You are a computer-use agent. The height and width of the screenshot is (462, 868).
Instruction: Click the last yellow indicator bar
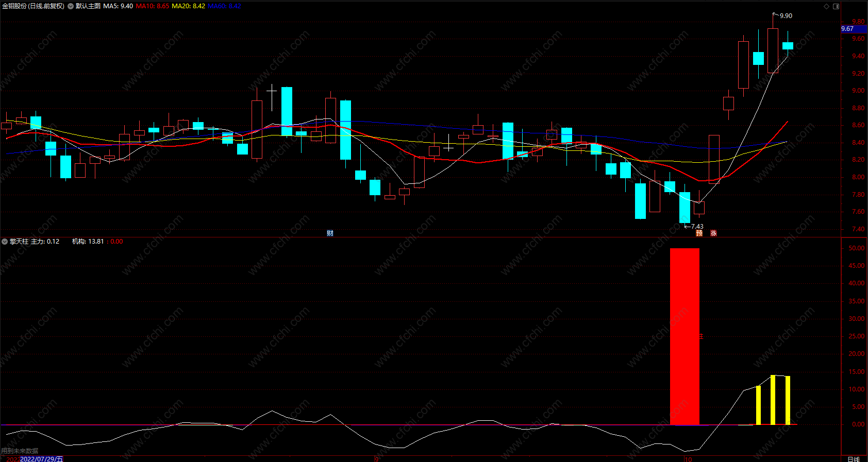788,400
